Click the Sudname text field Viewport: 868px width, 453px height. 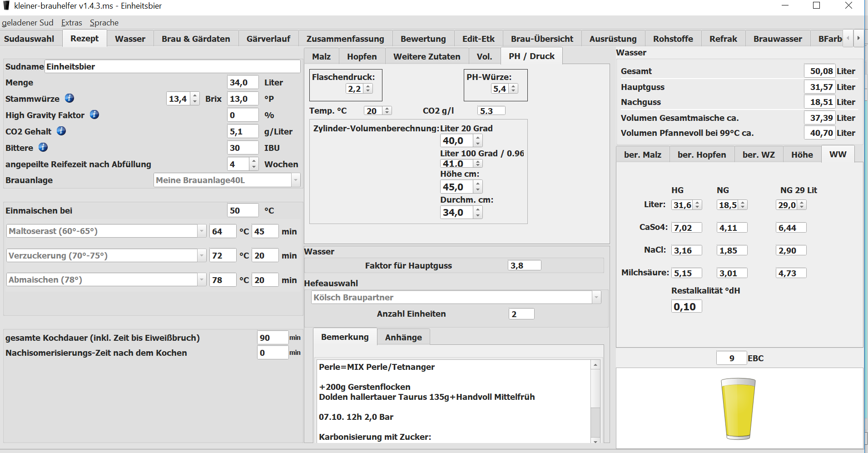click(173, 66)
